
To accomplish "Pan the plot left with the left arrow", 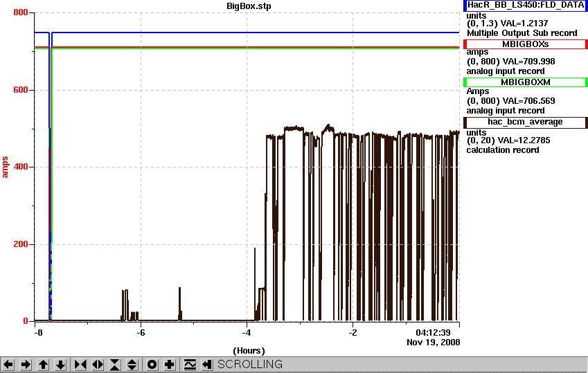I will (8, 365).
